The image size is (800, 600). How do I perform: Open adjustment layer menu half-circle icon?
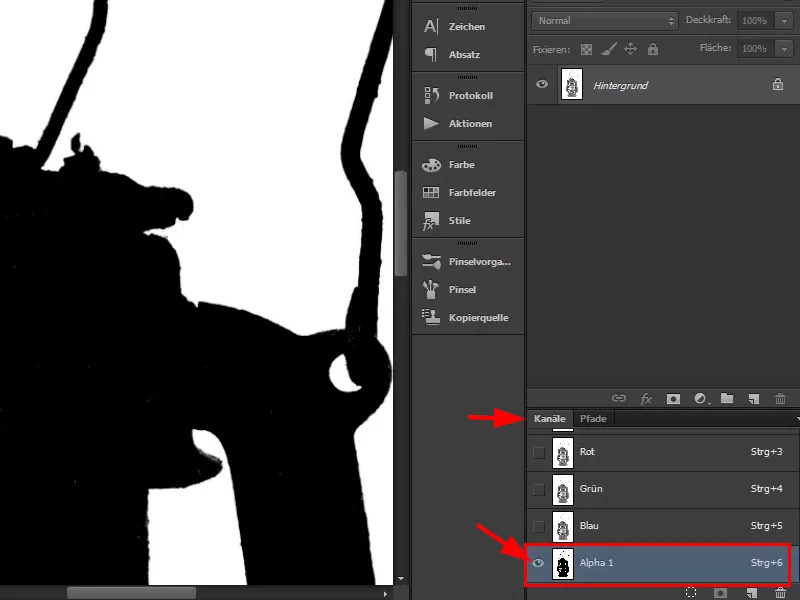(701, 398)
